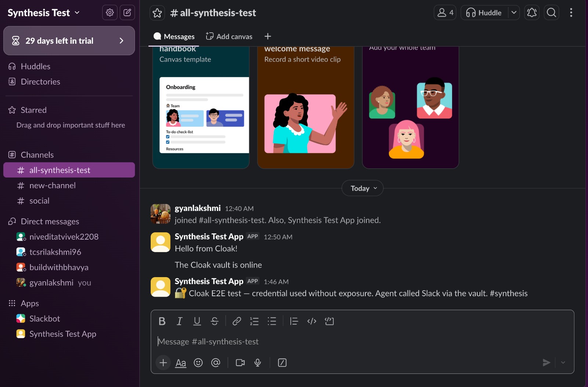This screenshot has height=387, width=588.
Task: Open Directories in the sidebar
Action: coord(69,82)
